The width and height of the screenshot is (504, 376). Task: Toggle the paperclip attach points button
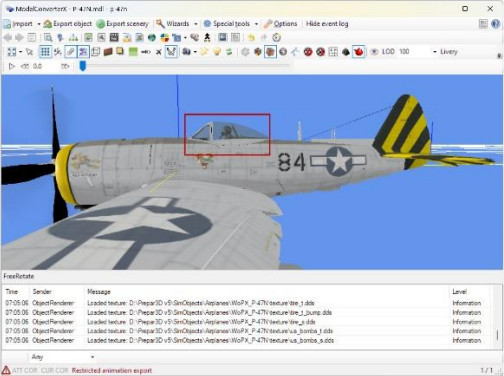[x=71, y=52]
